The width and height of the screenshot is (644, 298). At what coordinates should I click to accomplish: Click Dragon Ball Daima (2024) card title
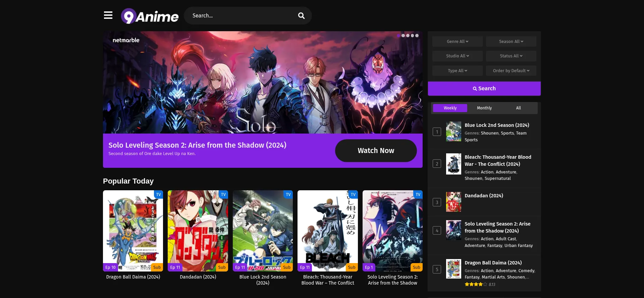tap(133, 277)
